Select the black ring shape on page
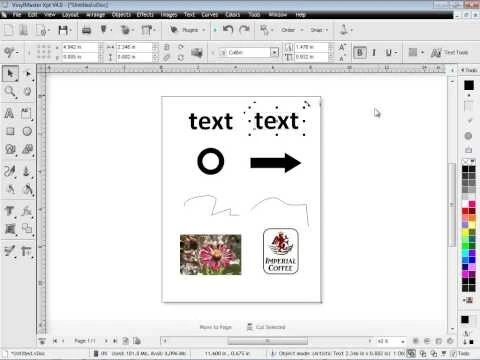 click(x=211, y=161)
